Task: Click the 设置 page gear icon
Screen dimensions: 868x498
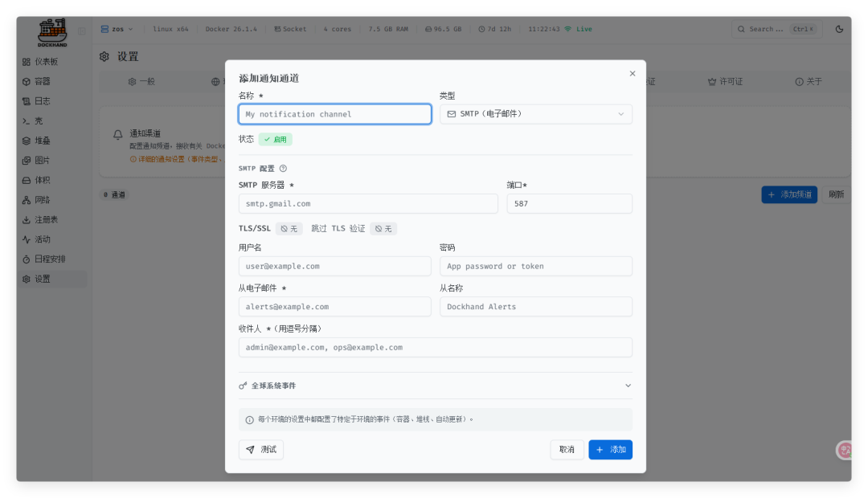Action: 104,56
